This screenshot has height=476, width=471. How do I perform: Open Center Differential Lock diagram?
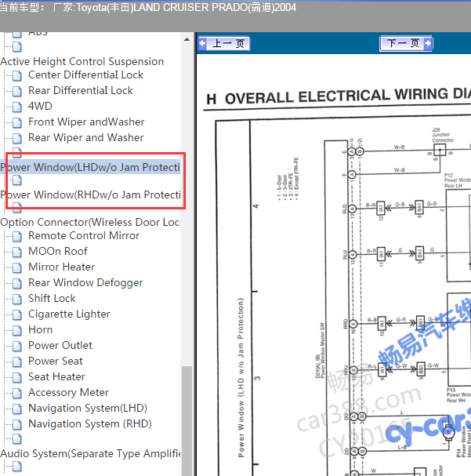[x=85, y=75]
